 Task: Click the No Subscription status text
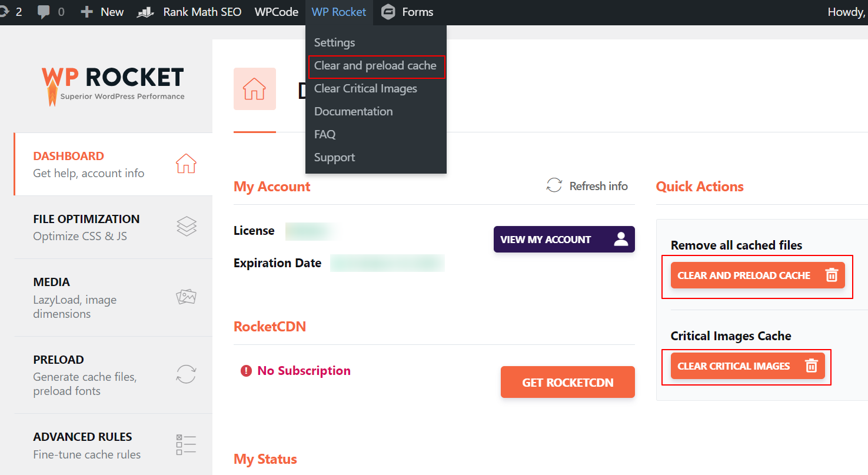pyautogui.click(x=304, y=371)
